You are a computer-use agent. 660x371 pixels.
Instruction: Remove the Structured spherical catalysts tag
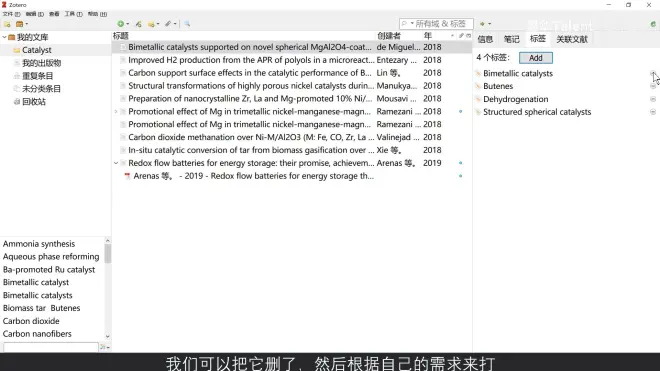coord(652,112)
